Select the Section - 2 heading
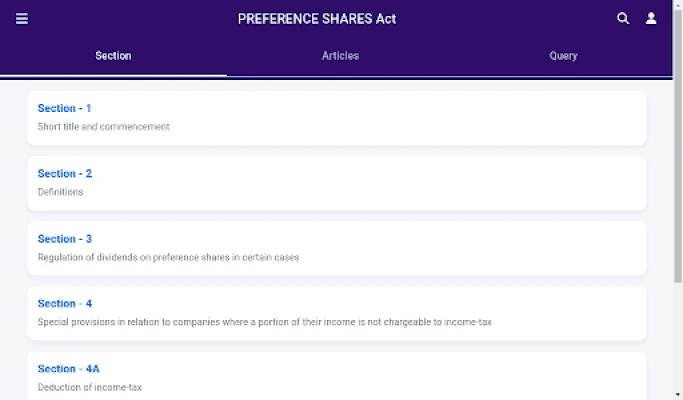Image resolution: width=683 pixels, height=400 pixels. click(x=65, y=174)
